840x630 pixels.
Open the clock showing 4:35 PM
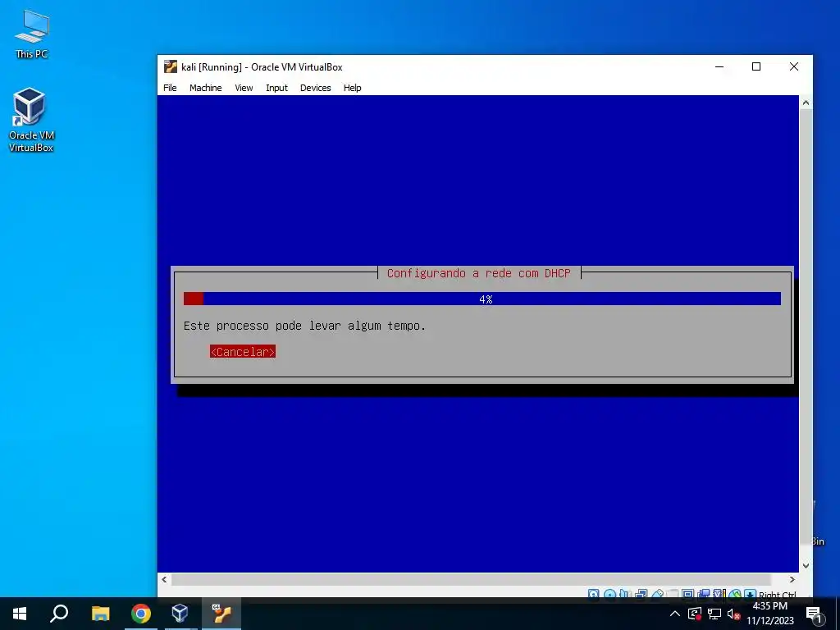coord(770,614)
